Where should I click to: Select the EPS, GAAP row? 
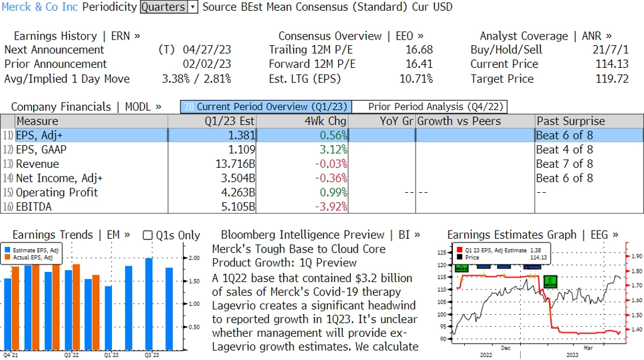pos(322,150)
